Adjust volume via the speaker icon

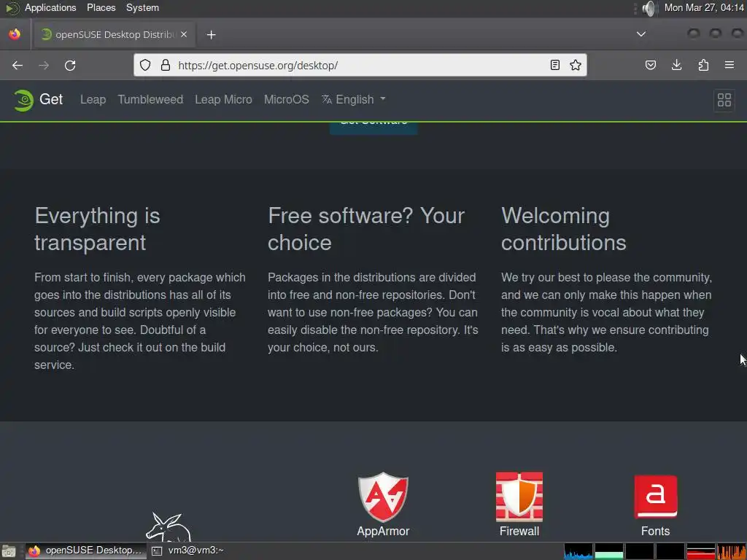[x=648, y=8]
